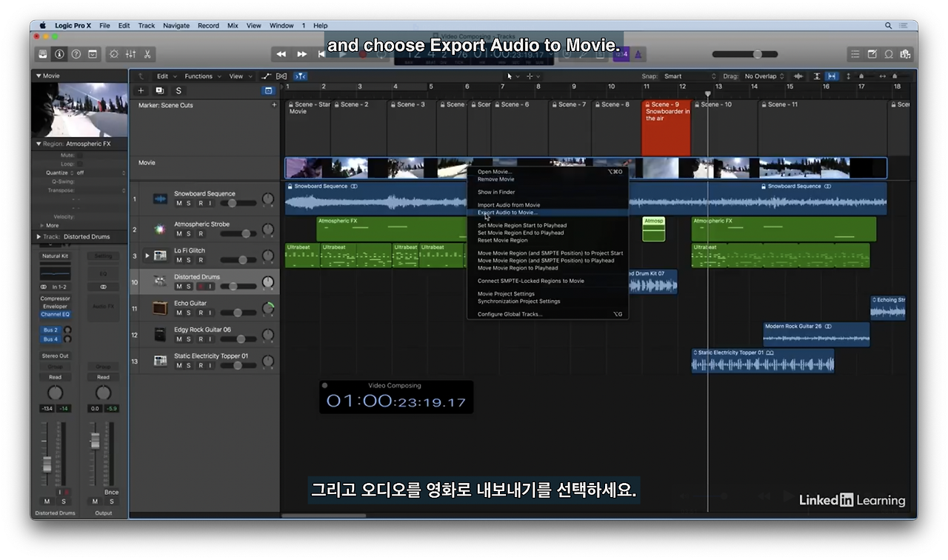This screenshot has height=560, width=948.
Task: Open the Loop Browser icon
Action: (888, 54)
